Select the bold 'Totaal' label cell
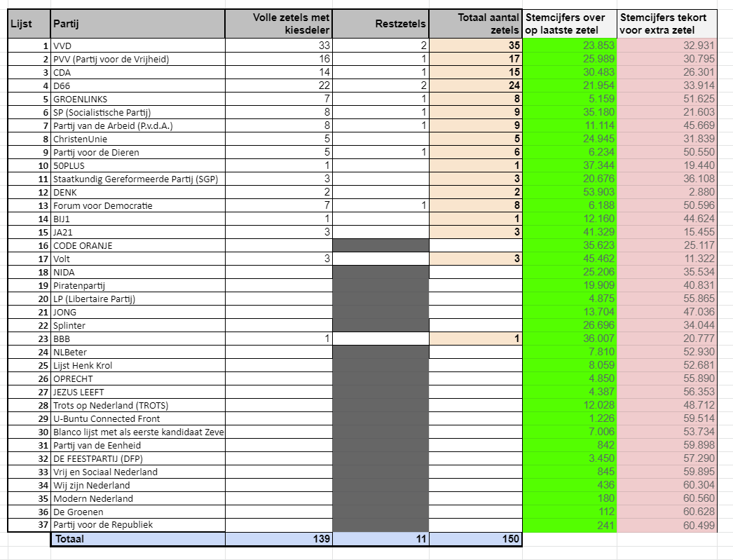 click(x=138, y=539)
